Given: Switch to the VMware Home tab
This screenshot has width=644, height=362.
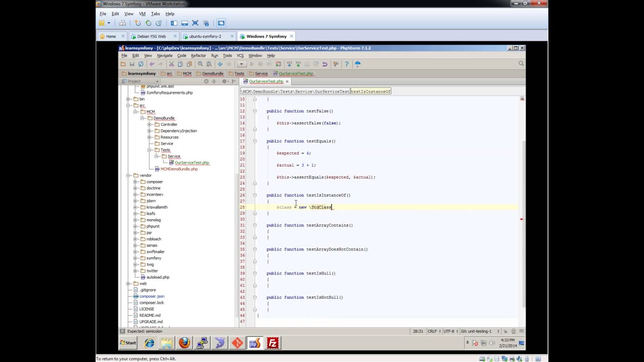Looking at the screenshot, I should coord(111,36).
